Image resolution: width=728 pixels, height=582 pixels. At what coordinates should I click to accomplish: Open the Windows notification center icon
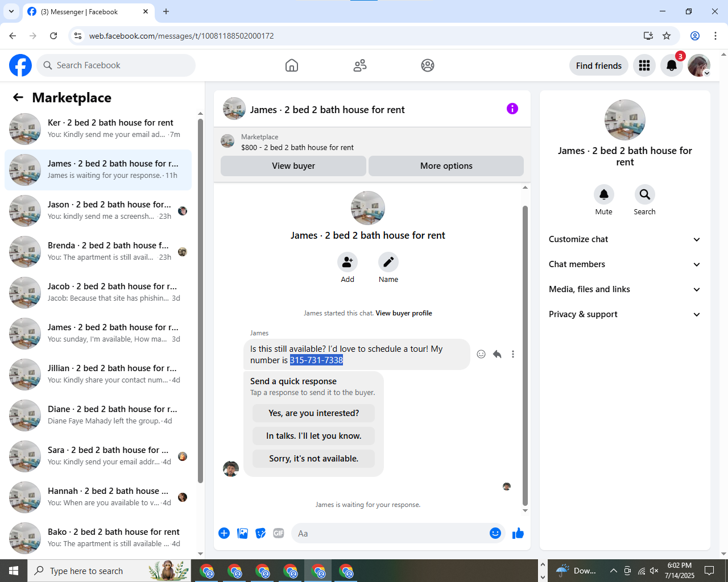click(x=709, y=571)
